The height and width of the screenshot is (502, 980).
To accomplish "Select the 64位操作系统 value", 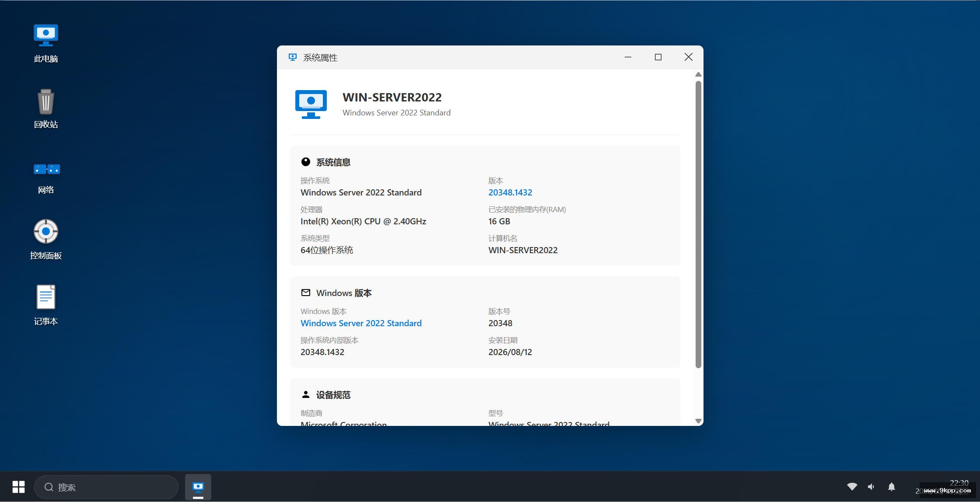I will click(x=327, y=250).
